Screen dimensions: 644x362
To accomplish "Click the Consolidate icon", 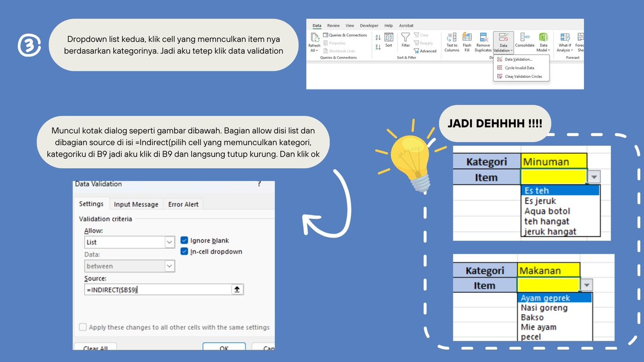I will (x=524, y=42).
